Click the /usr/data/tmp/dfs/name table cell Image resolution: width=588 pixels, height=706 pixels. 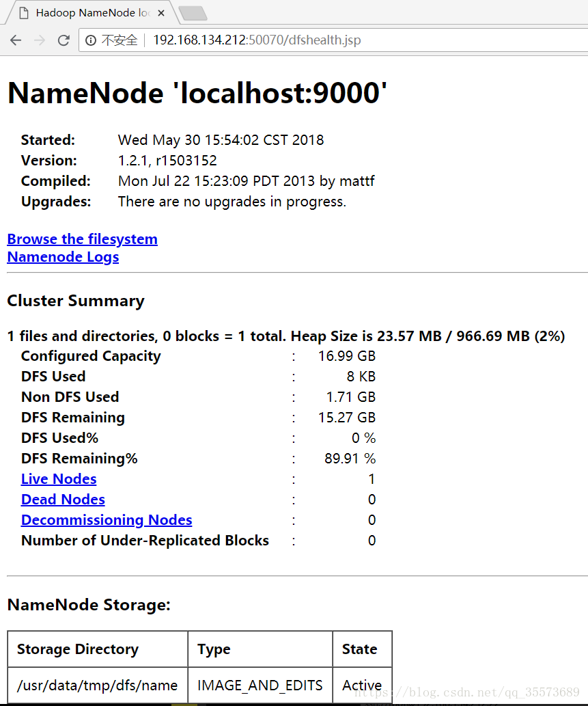98,685
